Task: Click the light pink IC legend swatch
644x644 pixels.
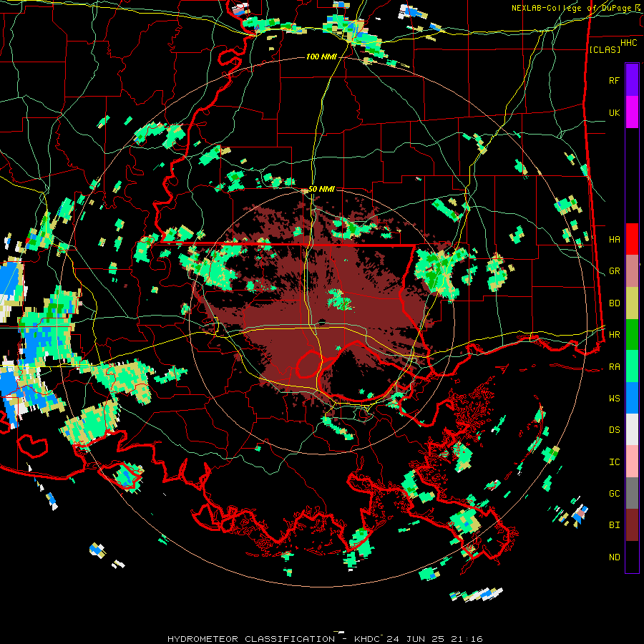Action: (632, 462)
